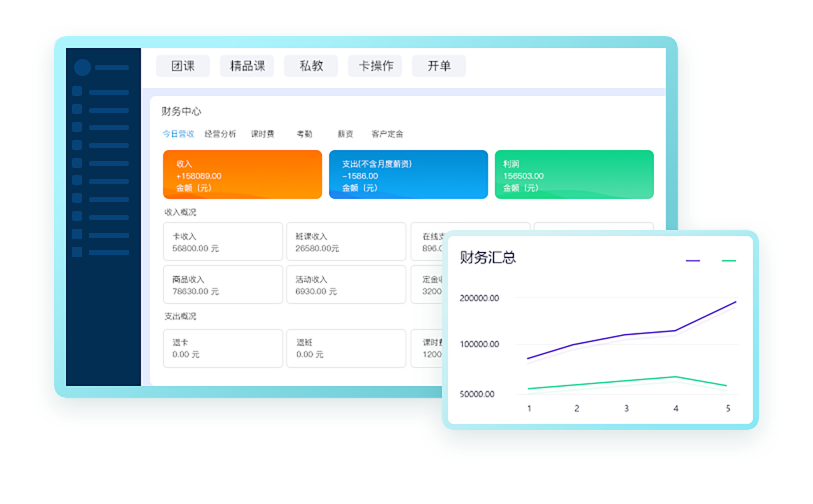Go to the 客户定金 tab
This screenshot has height=504, width=813.
[387, 134]
